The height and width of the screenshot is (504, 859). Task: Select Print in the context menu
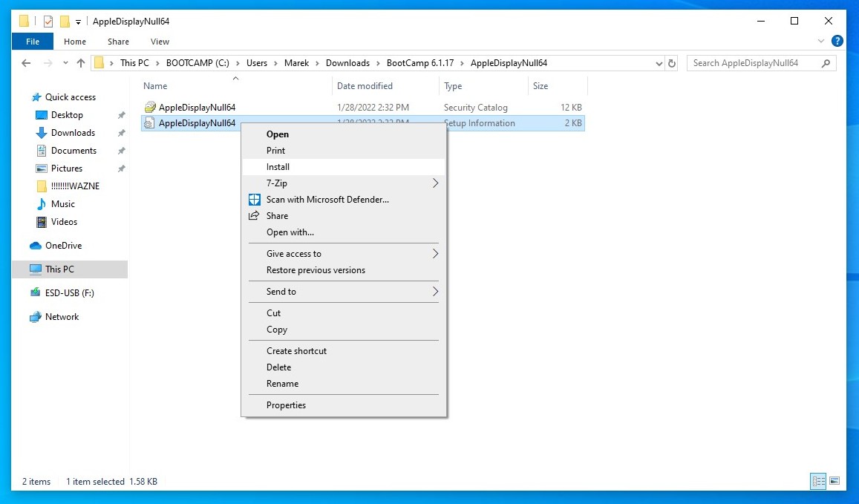(344, 151)
